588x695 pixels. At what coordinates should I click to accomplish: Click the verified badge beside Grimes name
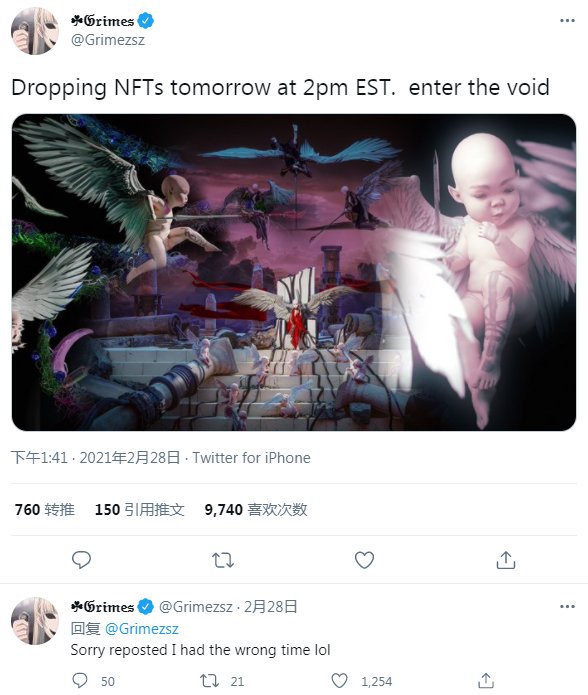coord(145,20)
